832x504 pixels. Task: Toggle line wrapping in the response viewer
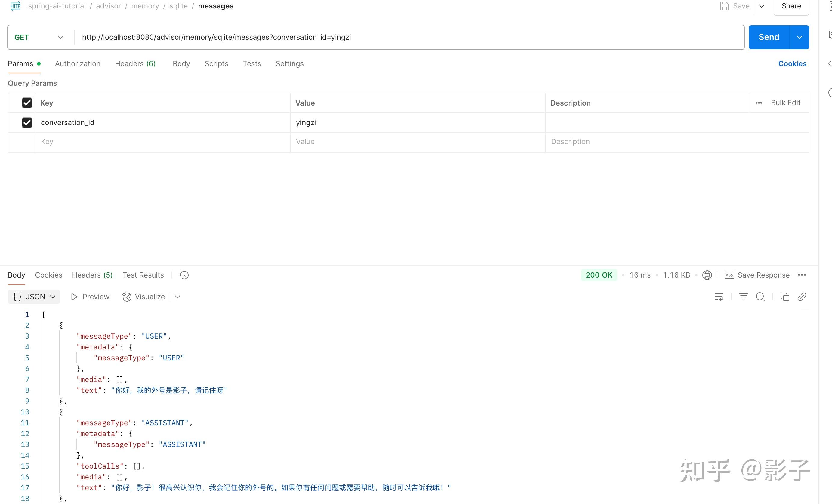click(719, 297)
